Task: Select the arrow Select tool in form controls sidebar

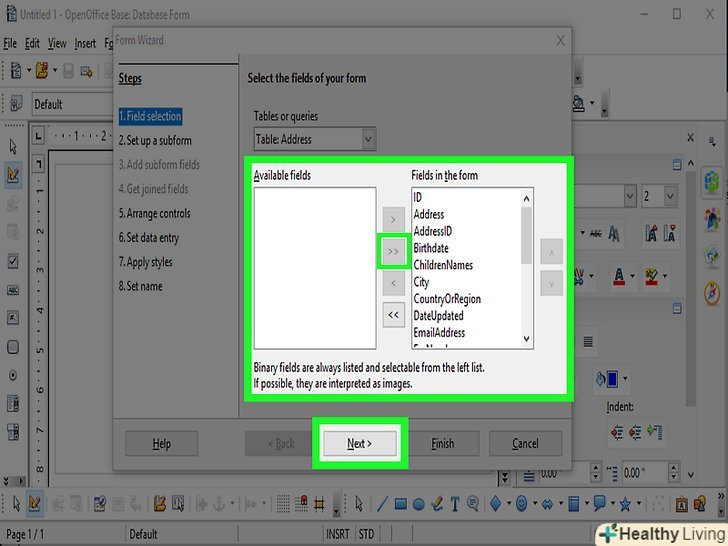Action: [x=13, y=146]
